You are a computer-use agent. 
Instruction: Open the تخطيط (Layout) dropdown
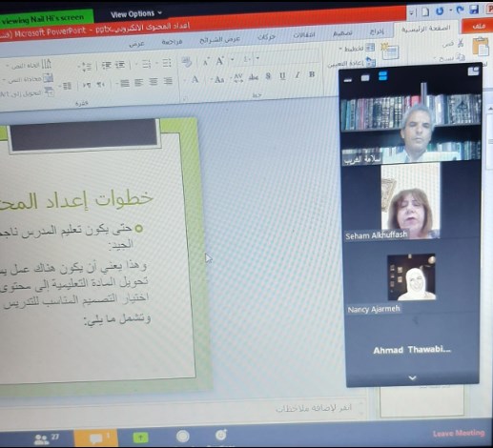357,49
